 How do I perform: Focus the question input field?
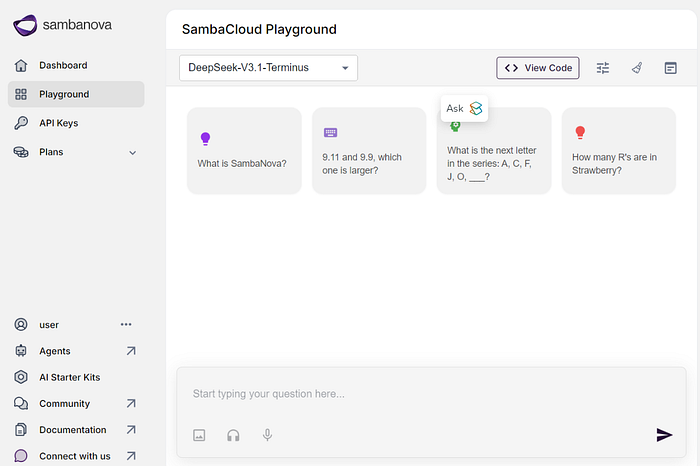tap(431, 394)
